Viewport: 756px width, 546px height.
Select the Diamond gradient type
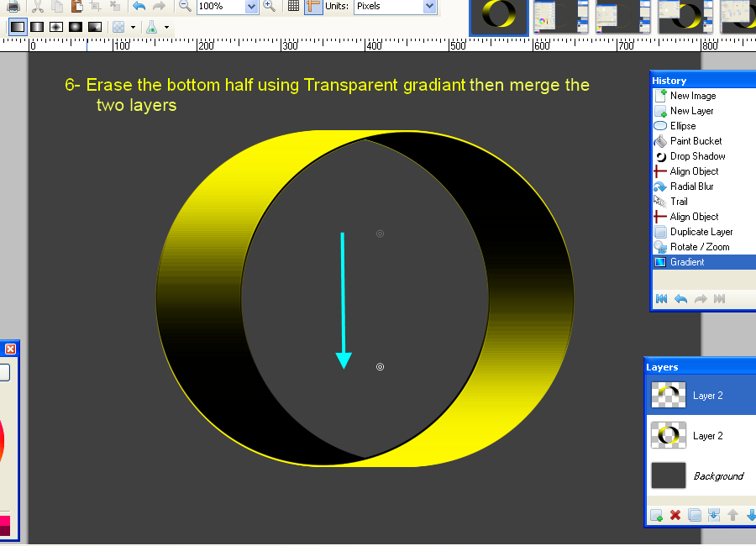coord(56,27)
